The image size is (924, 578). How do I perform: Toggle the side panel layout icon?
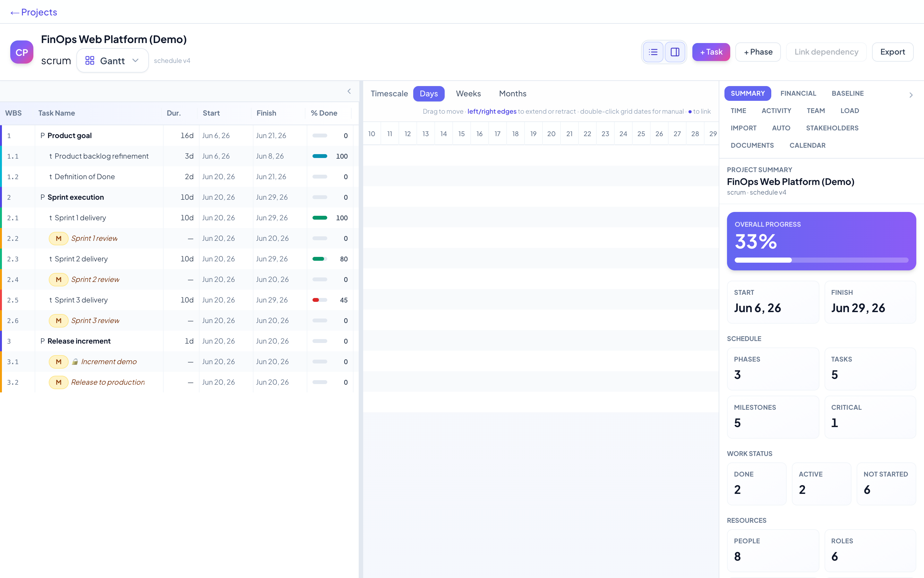point(675,52)
